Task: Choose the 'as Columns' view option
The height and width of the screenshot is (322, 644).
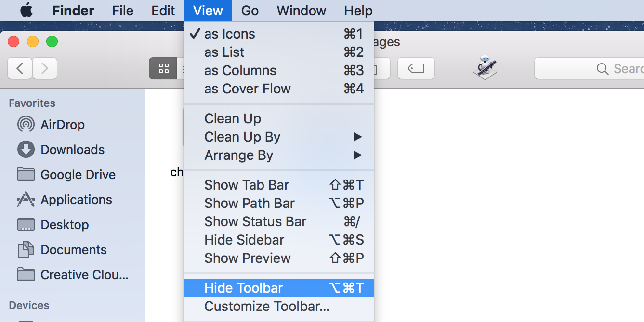Action: pos(240,71)
